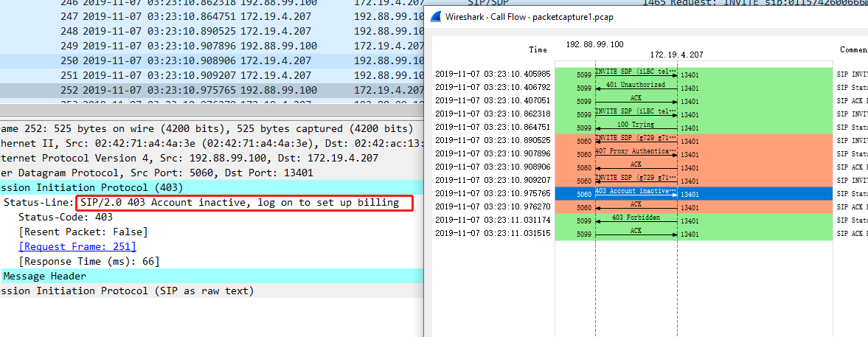This screenshot has width=868, height=337.
Task: Select the Message Header section
Action: pos(212,276)
